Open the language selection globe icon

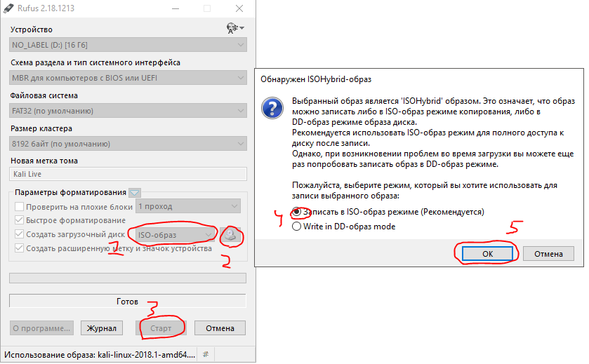(235, 28)
